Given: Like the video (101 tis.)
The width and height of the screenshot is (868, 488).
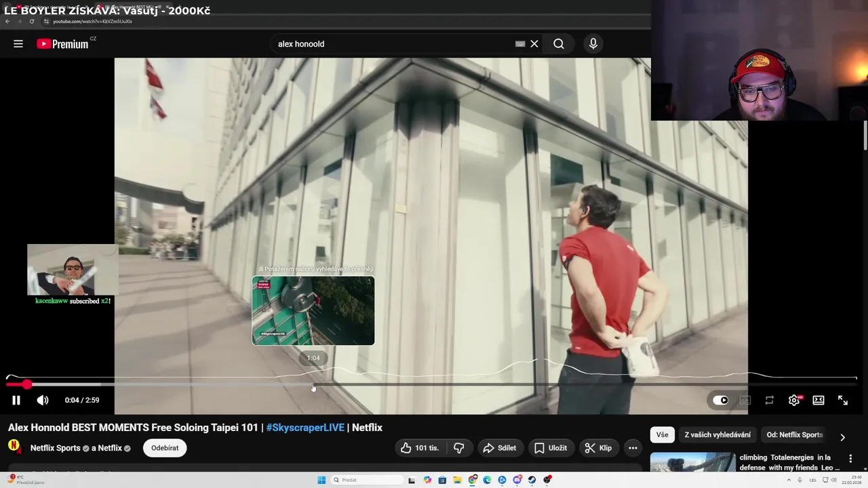Looking at the screenshot, I should point(420,448).
